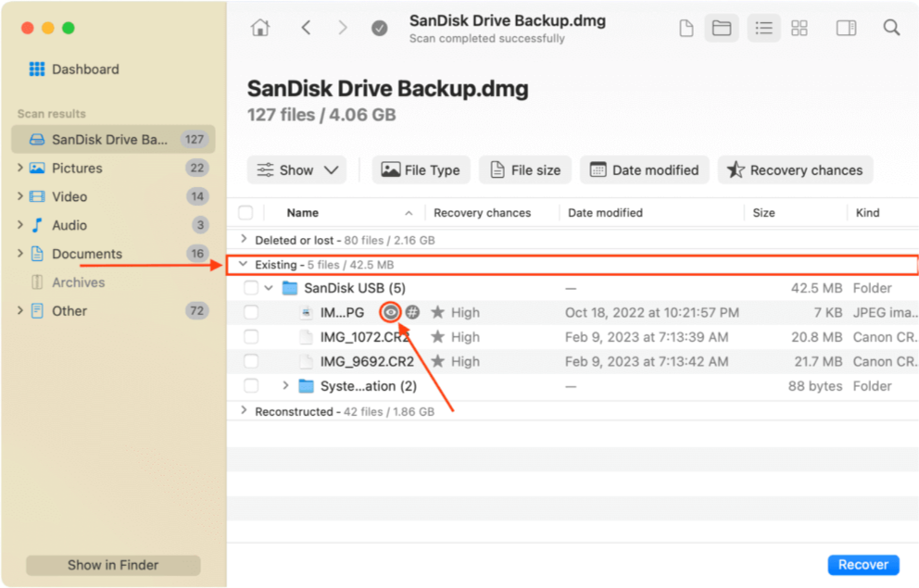Select the list view icon
This screenshot has height=588, width=919.
[x=763, y=29]
